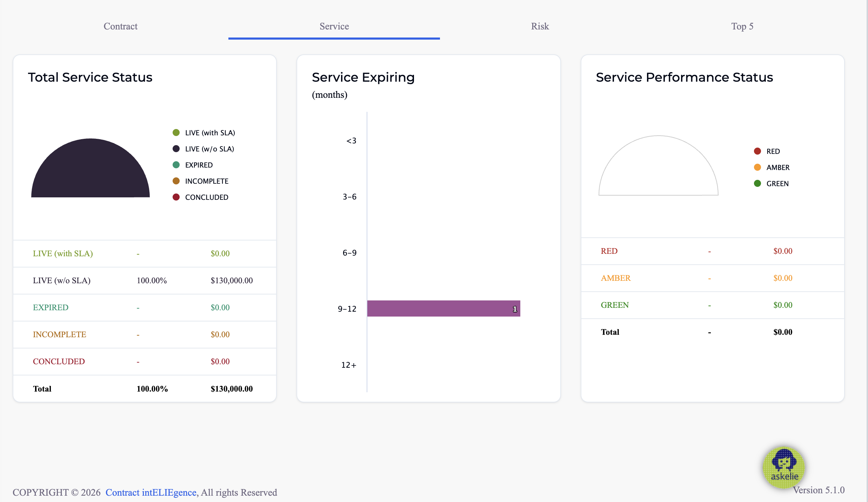Image resolution: width=868 pixels, height=502 pixels.
Task: Click LIVE (with SLA) row $0.00 value
Action: [220, 253]
